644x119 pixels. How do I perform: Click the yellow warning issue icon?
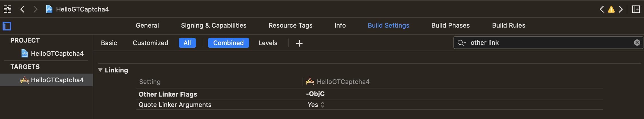coord(611,9)
